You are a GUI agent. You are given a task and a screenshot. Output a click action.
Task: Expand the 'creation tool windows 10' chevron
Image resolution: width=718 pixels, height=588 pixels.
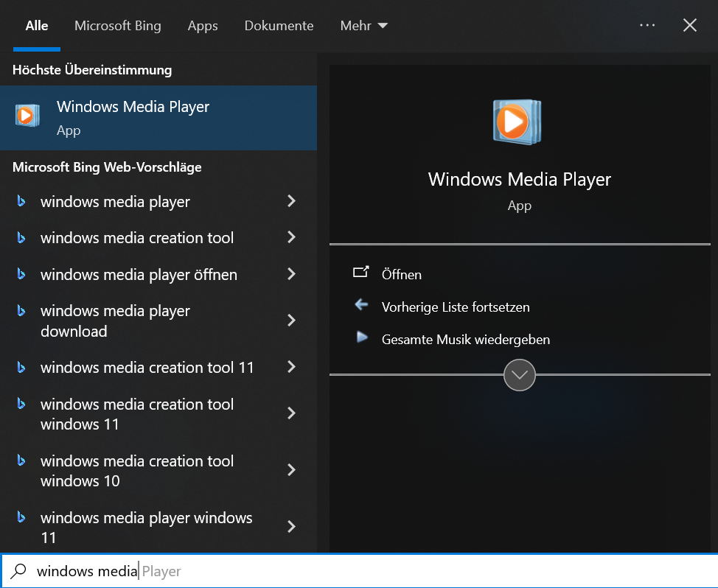[291, 470]
